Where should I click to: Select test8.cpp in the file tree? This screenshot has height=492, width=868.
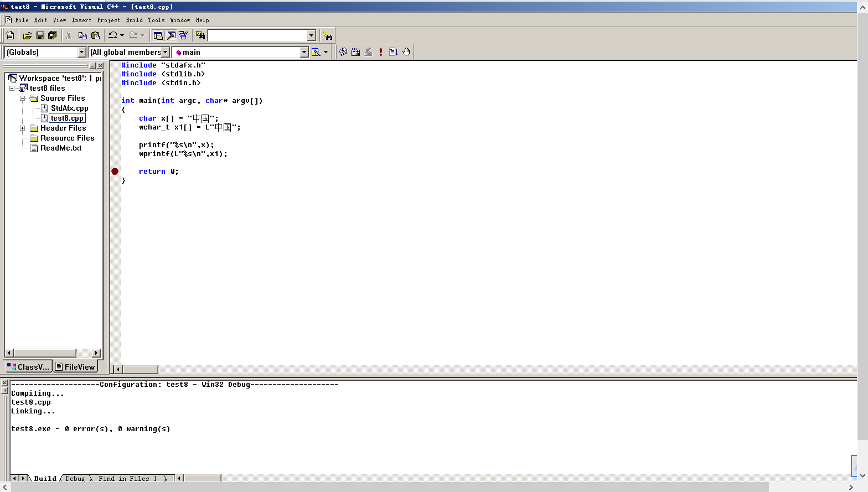coord(67,118)
